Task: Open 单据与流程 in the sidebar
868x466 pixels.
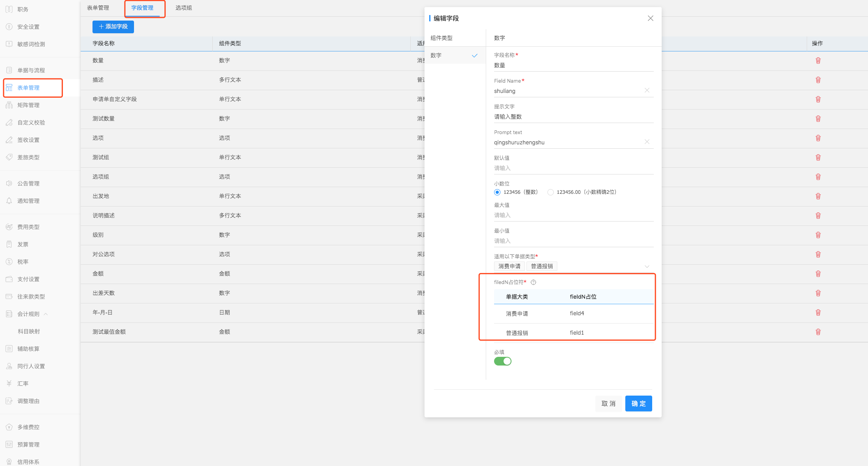Action: coord(31,70)
